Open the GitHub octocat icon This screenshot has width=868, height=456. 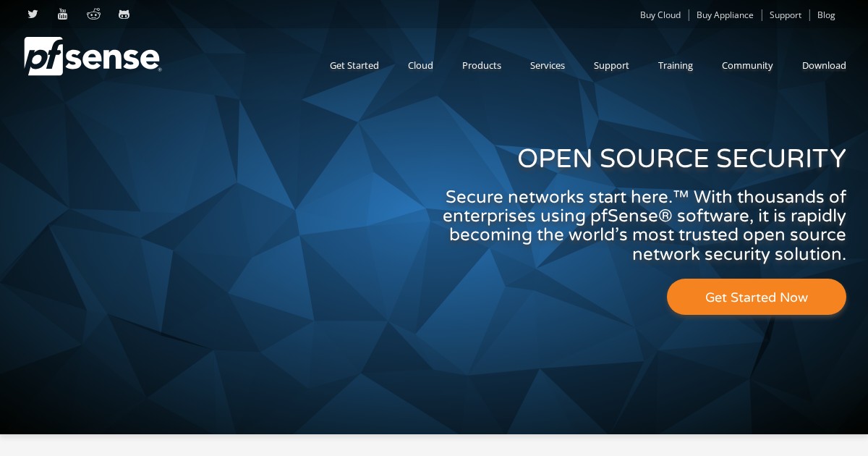(x=124, y=14)
